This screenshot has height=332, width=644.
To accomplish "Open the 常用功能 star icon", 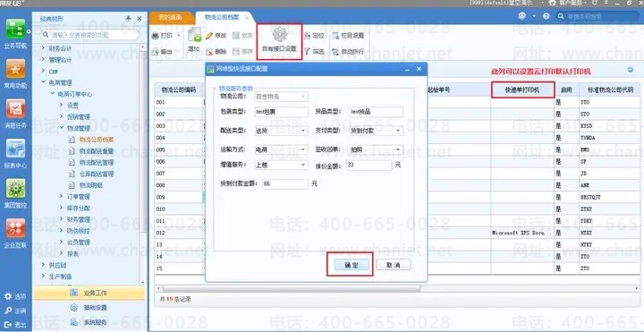I will point(15,69).
